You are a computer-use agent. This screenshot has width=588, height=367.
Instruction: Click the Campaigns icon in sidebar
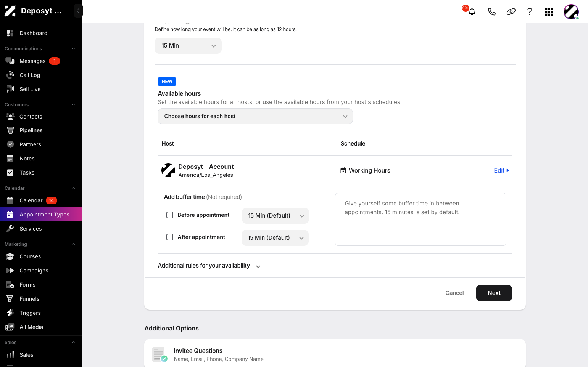(x=10, y=271)
